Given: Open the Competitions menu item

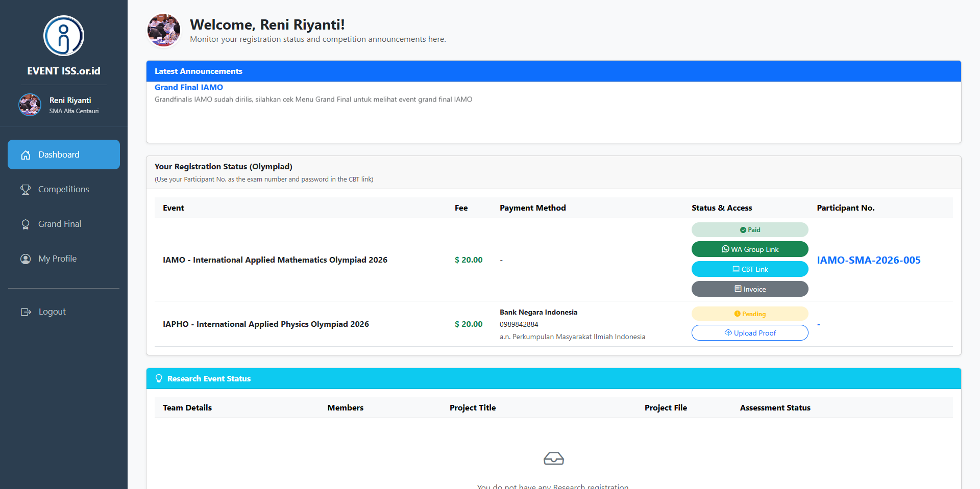Looking at the screenshot, I should pos(64,189).
